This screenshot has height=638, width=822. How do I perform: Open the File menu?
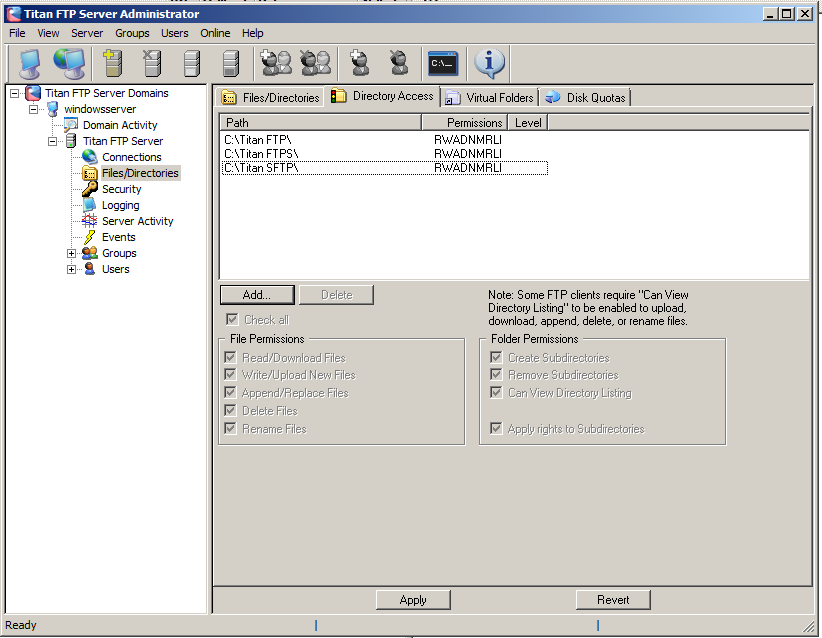point(17,33)
